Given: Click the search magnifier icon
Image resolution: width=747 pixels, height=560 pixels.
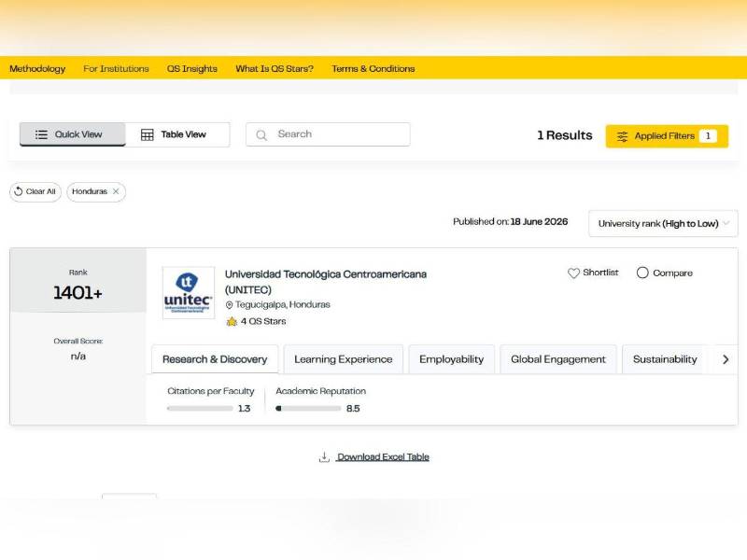Looking at the screenshot, I should pyautogui.click(x=261, y=135).
